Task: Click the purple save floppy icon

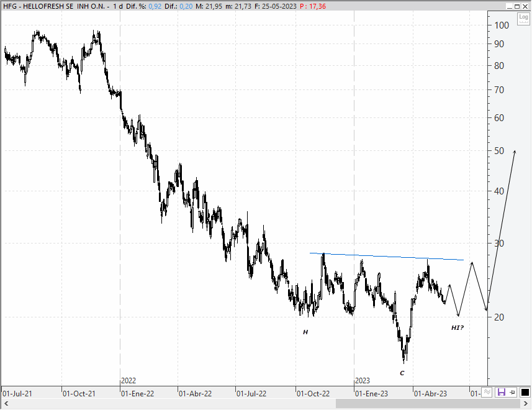Action: (x=501, y=393)
